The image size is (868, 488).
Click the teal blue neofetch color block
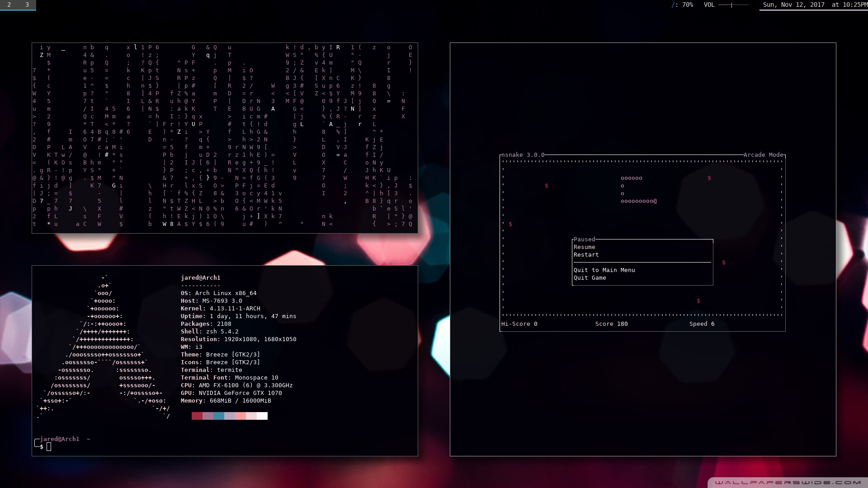[x=218, y=416]
